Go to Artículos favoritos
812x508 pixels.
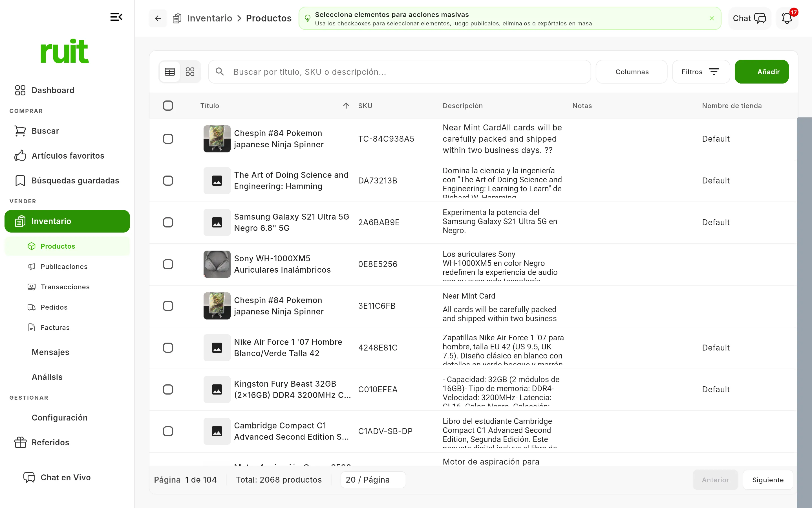click(67, 156)
